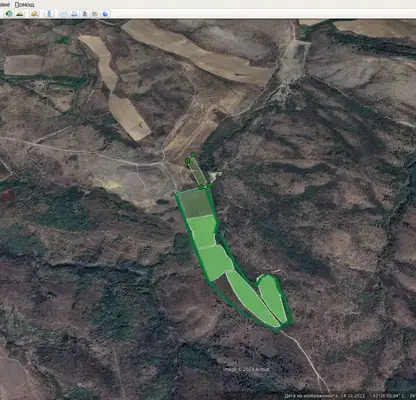Open the Помощ menu
416x400 pixels.
[x=24, y=4]
